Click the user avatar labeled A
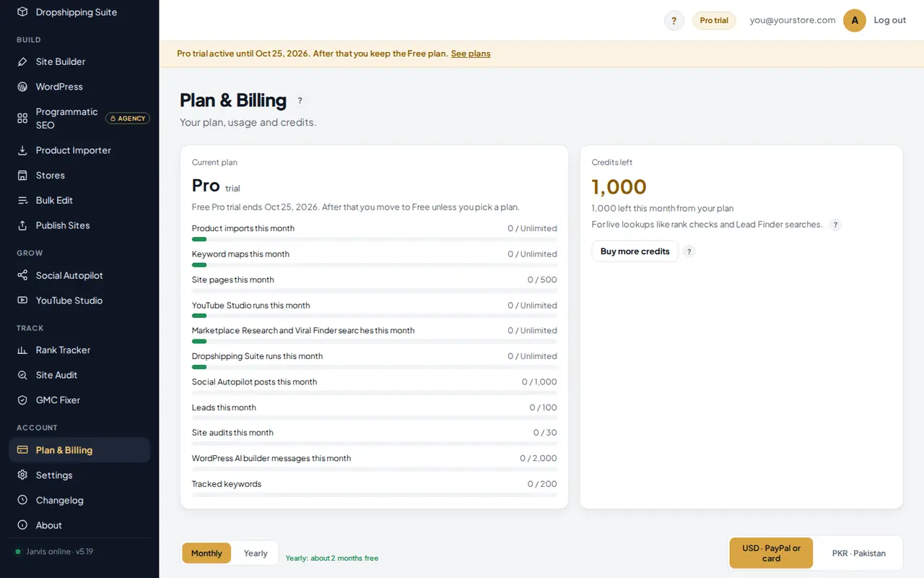The image size is (924, 578). [x=855, y=20]
